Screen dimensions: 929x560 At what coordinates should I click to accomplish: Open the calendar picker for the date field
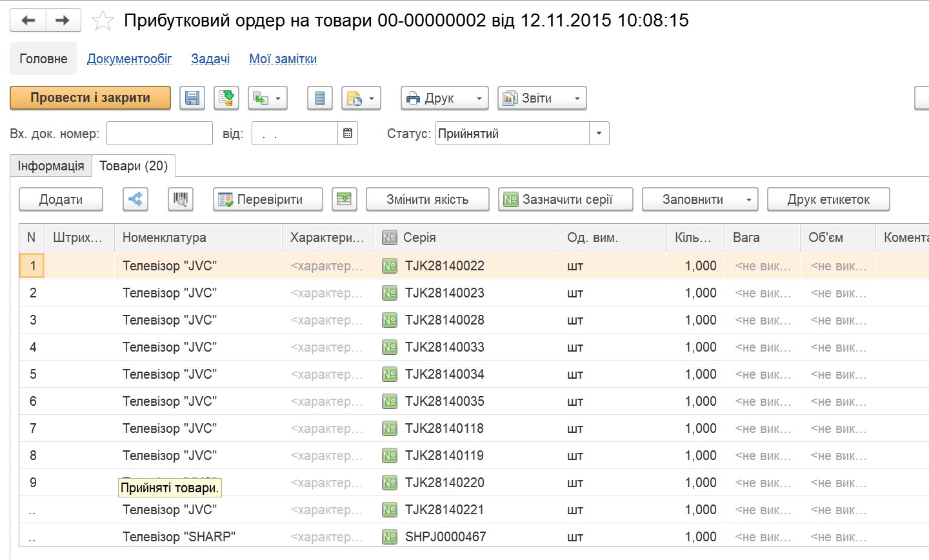348,134
